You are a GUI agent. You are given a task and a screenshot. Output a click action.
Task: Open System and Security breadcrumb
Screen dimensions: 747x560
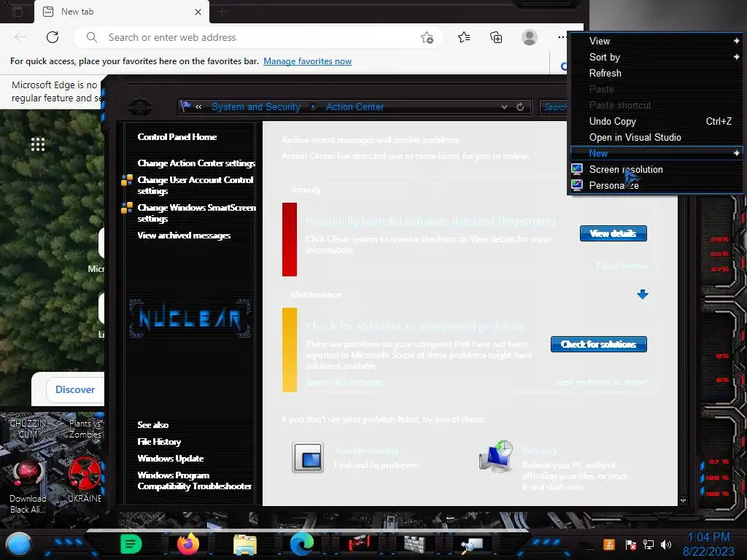point(256,106)
